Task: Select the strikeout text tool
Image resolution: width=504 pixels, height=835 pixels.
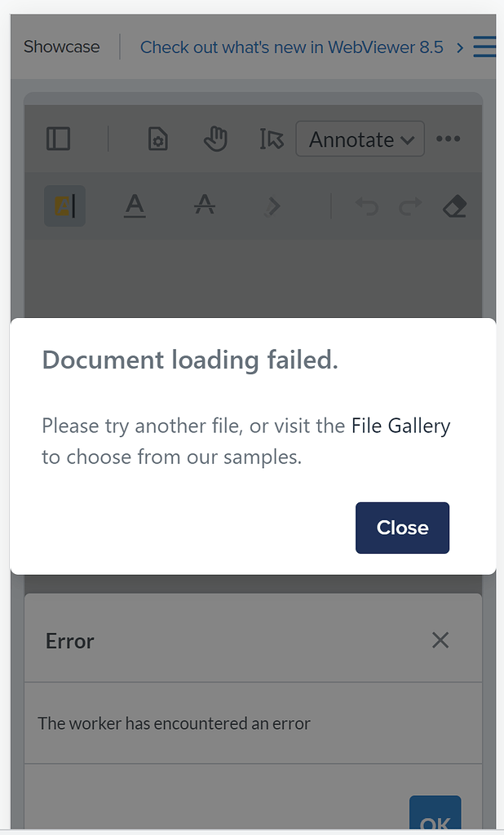Action: (x=205, y=205)
